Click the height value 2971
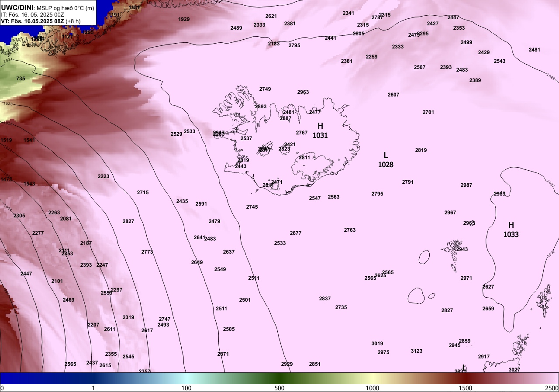The image size is (559, 392). tap(466, 278)
